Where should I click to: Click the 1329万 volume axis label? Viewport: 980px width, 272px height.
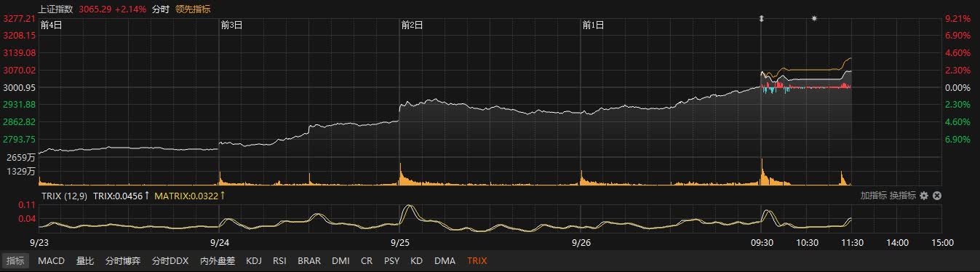(x=20, y=172)
